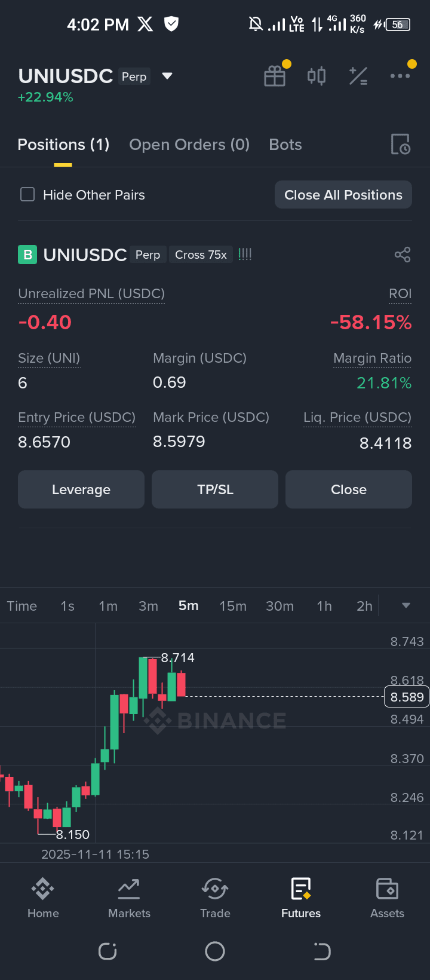Viewport: 430px width, 980px height.
Task: Select the 15m chart interval
Action: click(x=233, y=606)
